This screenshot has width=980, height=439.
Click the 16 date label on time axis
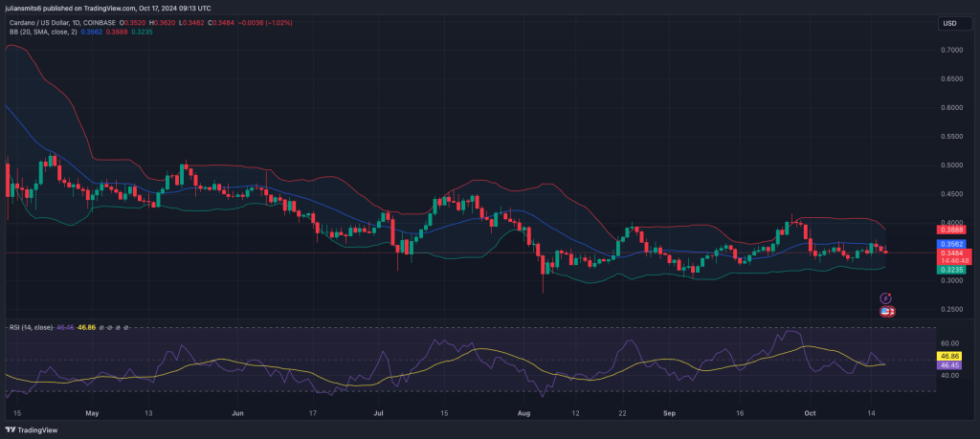click(x=740, y=413)
